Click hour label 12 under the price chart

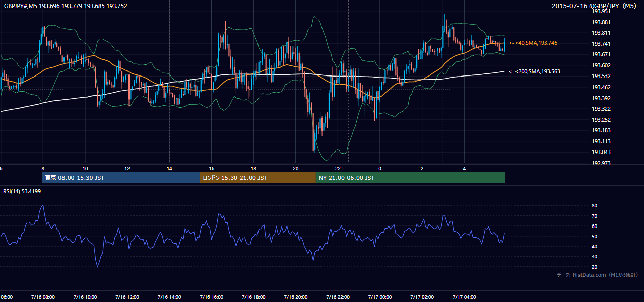pyautogui.click(x=127, y=168)
